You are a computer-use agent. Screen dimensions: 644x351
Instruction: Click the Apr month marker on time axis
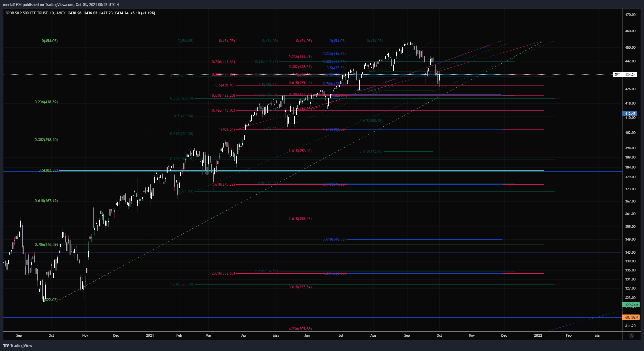[244, 336]
